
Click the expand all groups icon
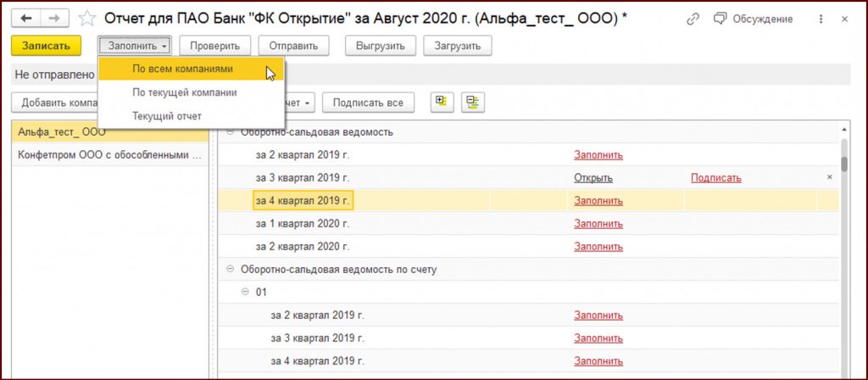pos(440,103)
